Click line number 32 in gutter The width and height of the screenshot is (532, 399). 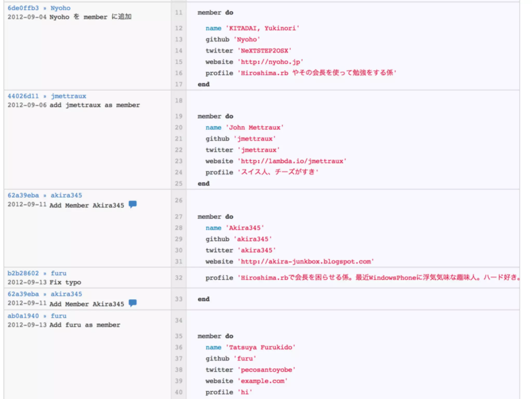pos(179,278)
